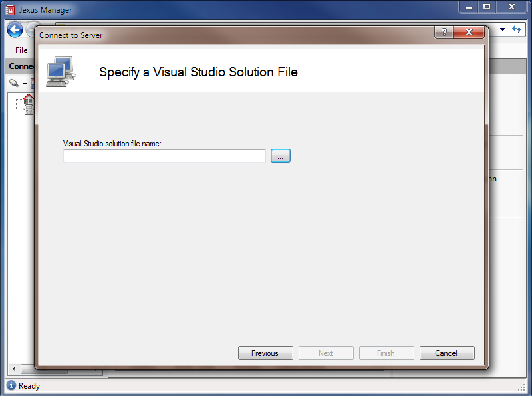Click the Visual Studio solution file field
The height and width of the screenshot is (396, 532).
pos(164,155)
